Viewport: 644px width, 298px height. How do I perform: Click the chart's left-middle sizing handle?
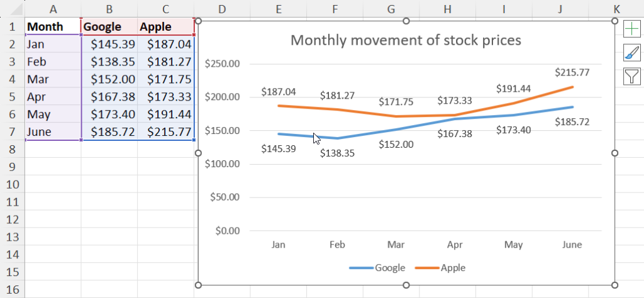click(x=198, y=153)
